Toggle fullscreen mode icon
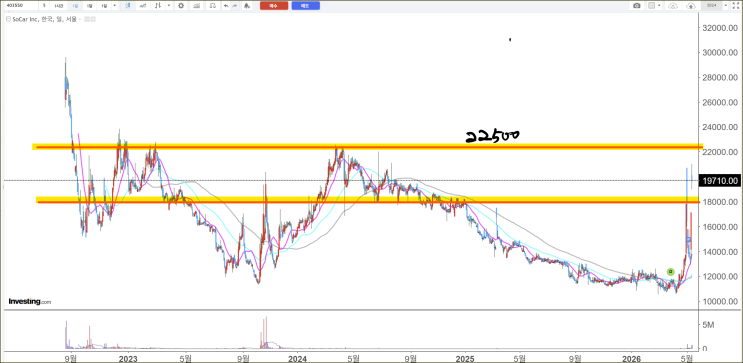 pyautogui.click(x=735, y=6)
